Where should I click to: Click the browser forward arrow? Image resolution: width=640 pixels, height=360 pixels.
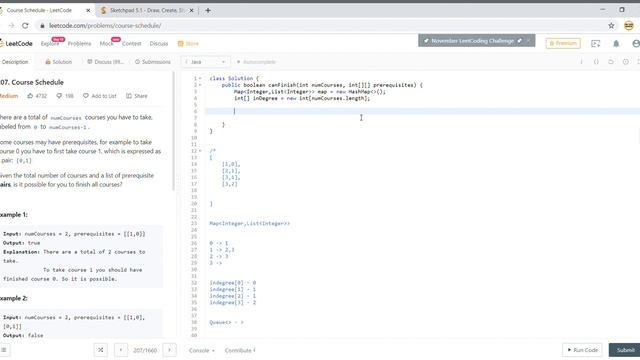[11, 25]
